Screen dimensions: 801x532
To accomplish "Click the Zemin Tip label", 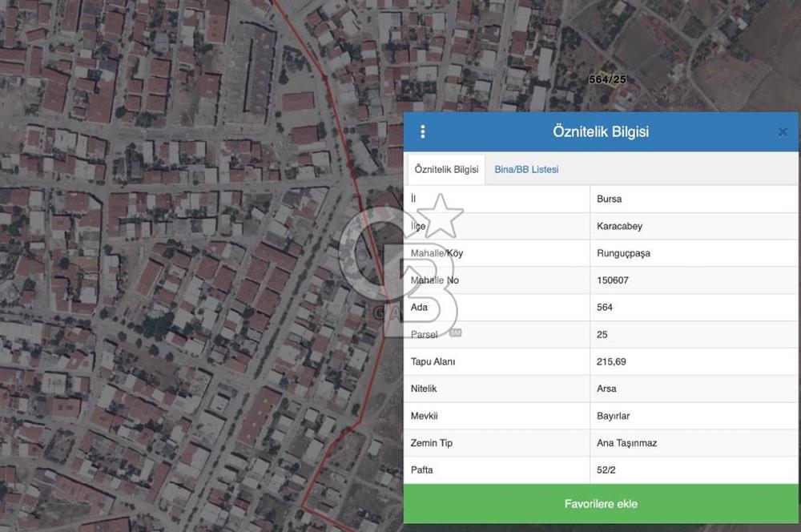I will pos(431,443).
